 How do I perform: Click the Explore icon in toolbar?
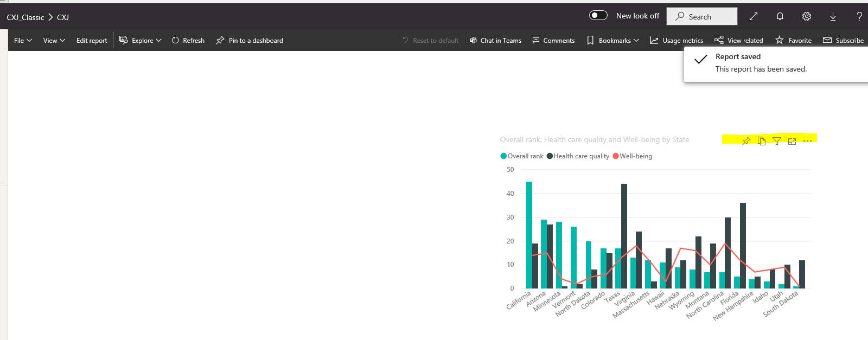click(123, 40)
